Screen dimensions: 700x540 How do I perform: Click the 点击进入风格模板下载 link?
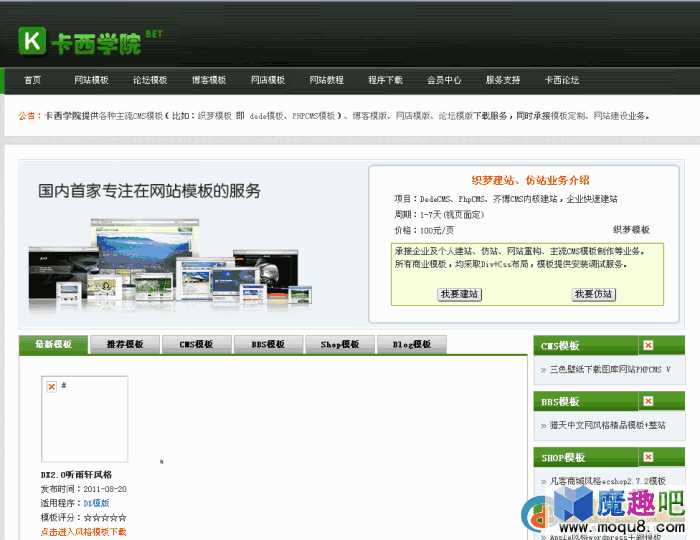click(x=83, y=532)
